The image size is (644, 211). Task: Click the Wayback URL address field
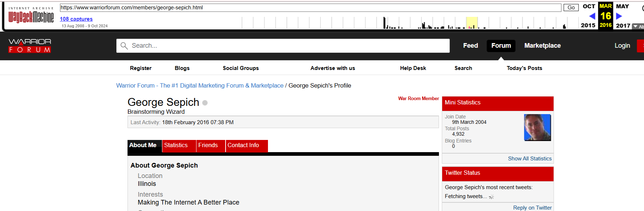point(310,8)
